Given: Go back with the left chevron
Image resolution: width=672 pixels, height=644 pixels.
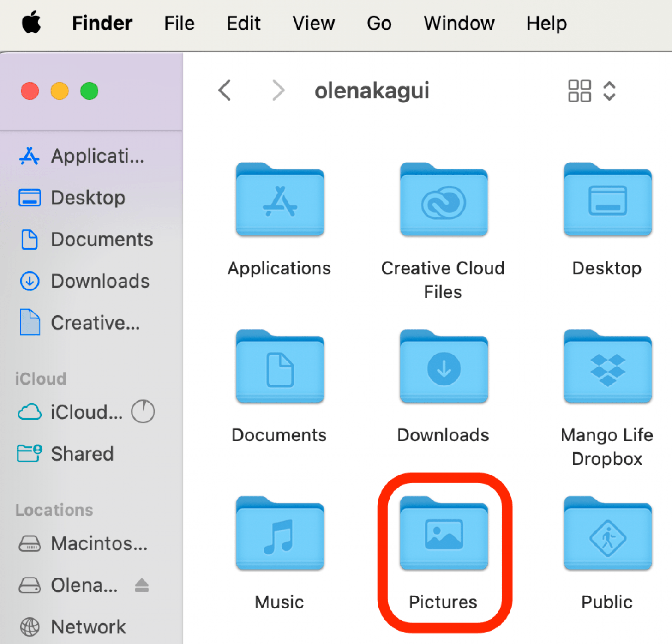Looking at the screenshot, I should tap(225, 90).
